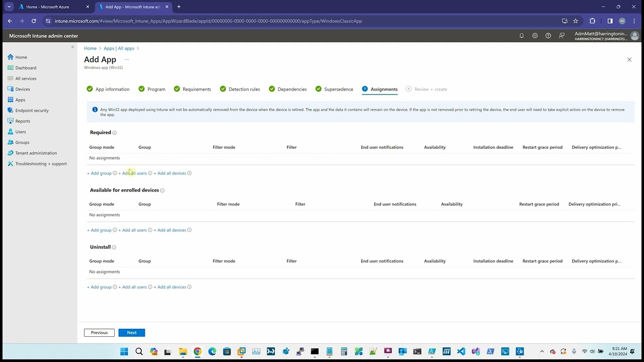The height and width of the screenshot is (362, 644).
Task: Go to the Supersedence step
Action: [335, 89]
